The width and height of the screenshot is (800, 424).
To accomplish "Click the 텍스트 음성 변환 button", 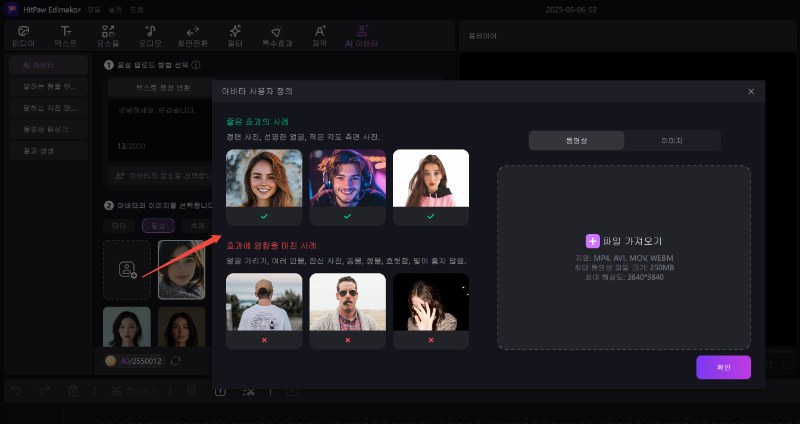I will tap(162, 87).
